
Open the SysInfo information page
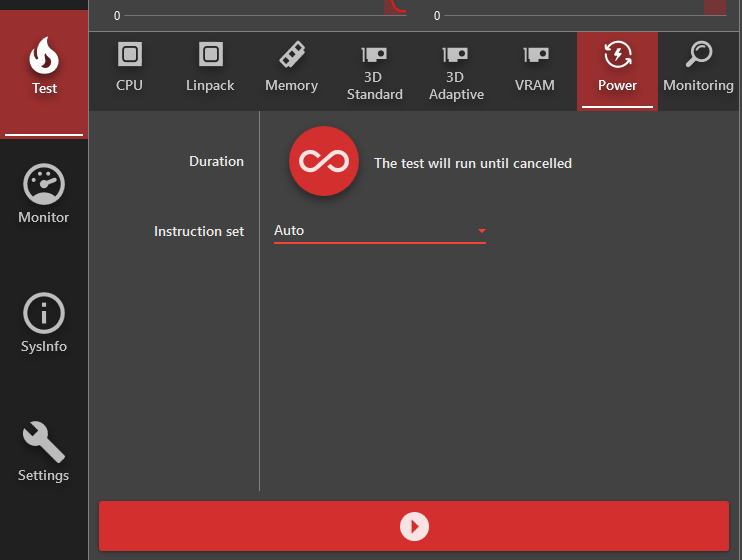click(x=44, y=324)
